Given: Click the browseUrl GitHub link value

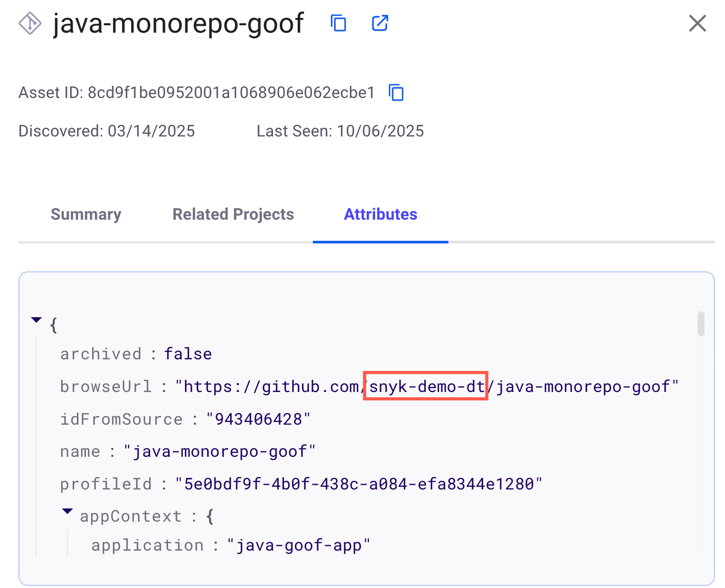Looking at the screenshot, I should tap(427, 387).
